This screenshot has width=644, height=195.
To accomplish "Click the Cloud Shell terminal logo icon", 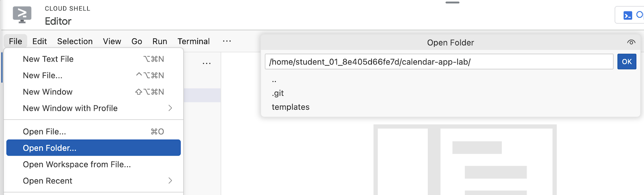I will click(22, 15).
